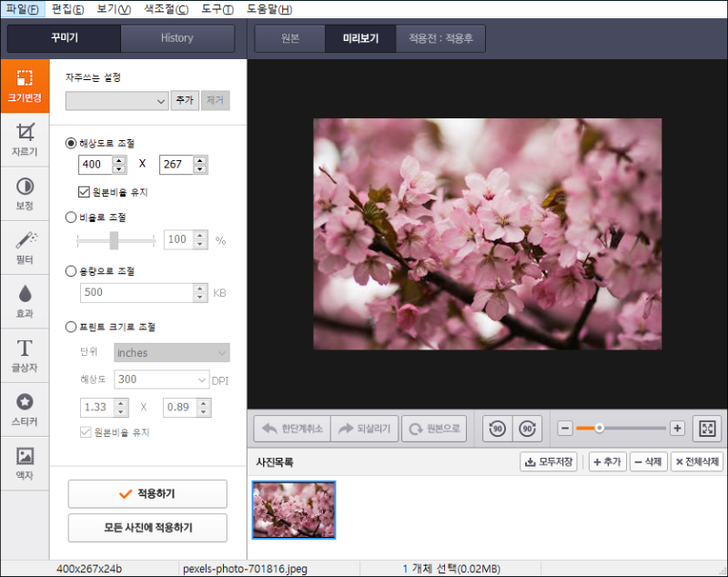Click 모든 사진에 적용하기 button
The height and width of the screenshot is (577, 728).
coord(147,528)
